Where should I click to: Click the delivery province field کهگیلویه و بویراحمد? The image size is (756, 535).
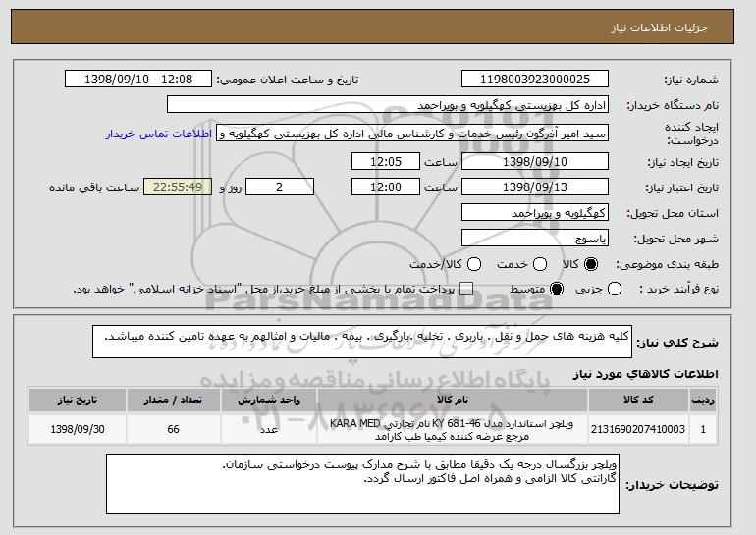click(x=535, y=213)
